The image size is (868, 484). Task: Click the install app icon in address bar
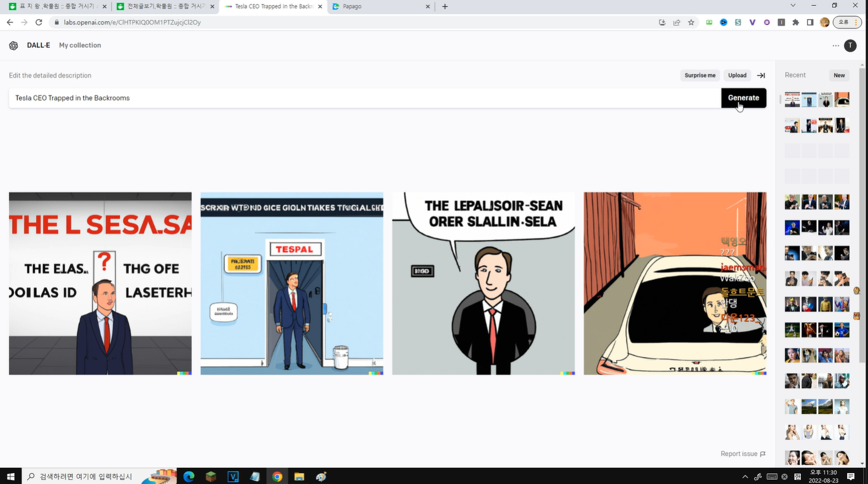pyautogui.click(x=662, y=23)
